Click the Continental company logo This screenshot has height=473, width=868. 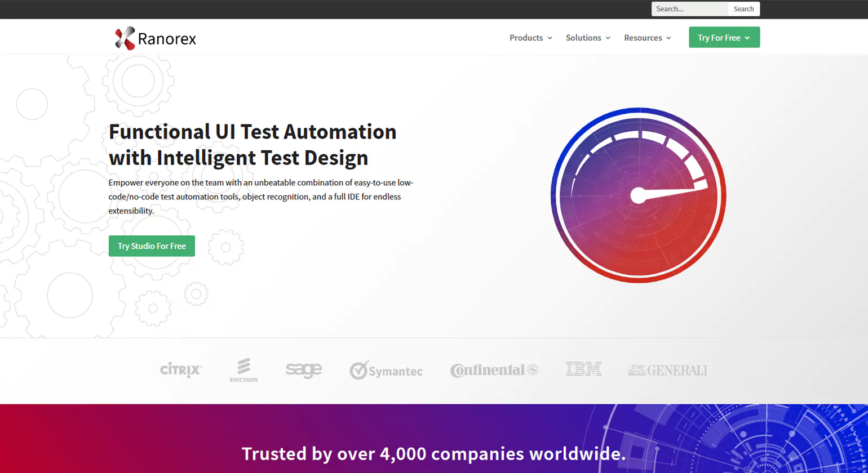pos(494,370)
